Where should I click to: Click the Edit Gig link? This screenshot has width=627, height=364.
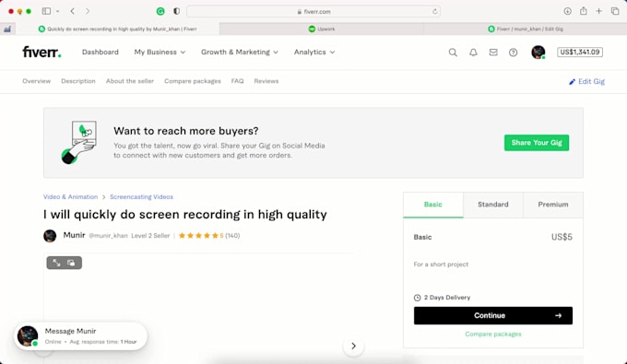pyautogui.click(x=586, y=81)
